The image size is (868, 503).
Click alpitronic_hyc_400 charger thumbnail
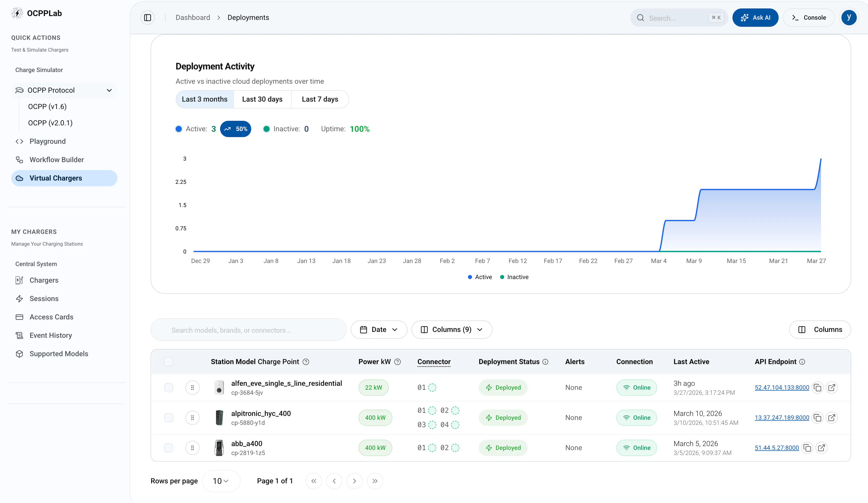pyautogui.click(x=219, y=417)
